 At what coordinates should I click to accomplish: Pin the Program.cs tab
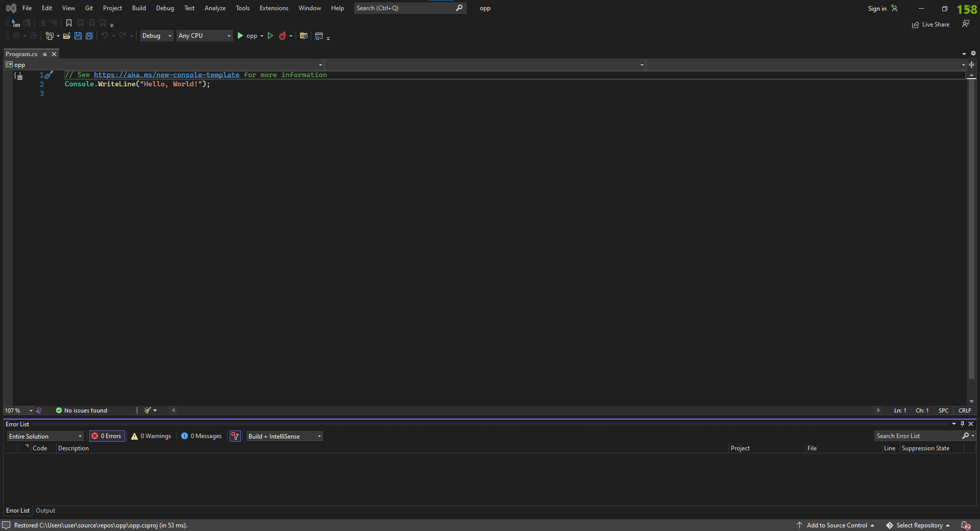[x=45, y=54]
